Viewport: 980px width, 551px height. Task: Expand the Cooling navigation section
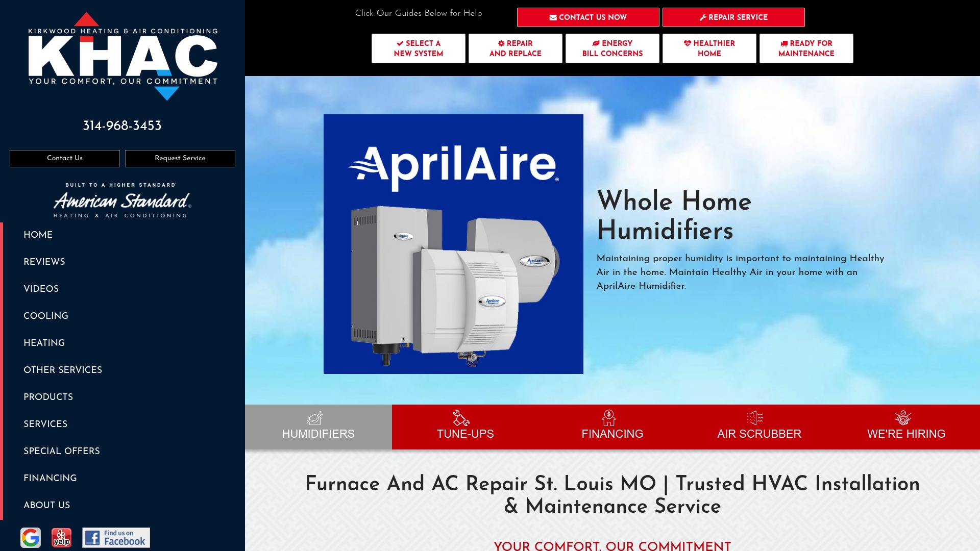pos(46,316)
